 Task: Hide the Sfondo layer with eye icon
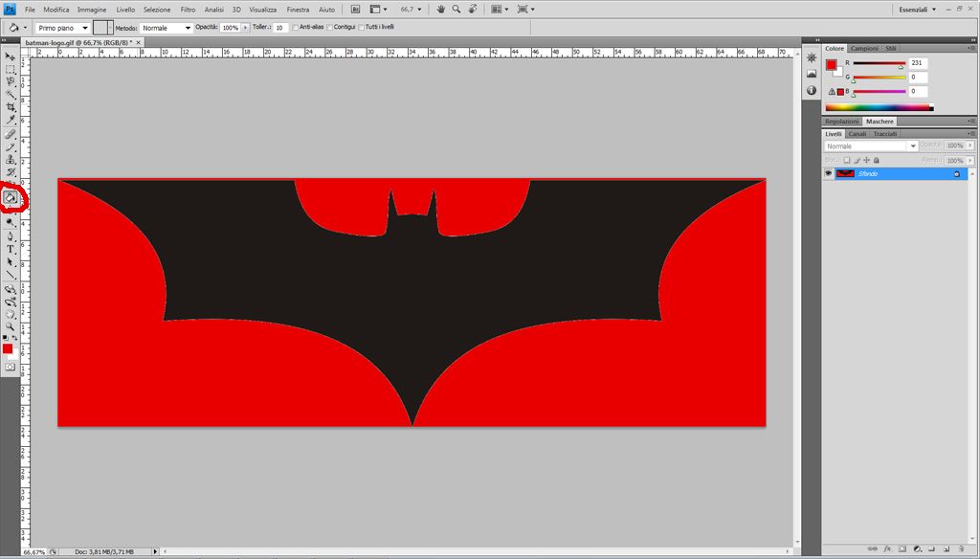click(x=829, y=174)
